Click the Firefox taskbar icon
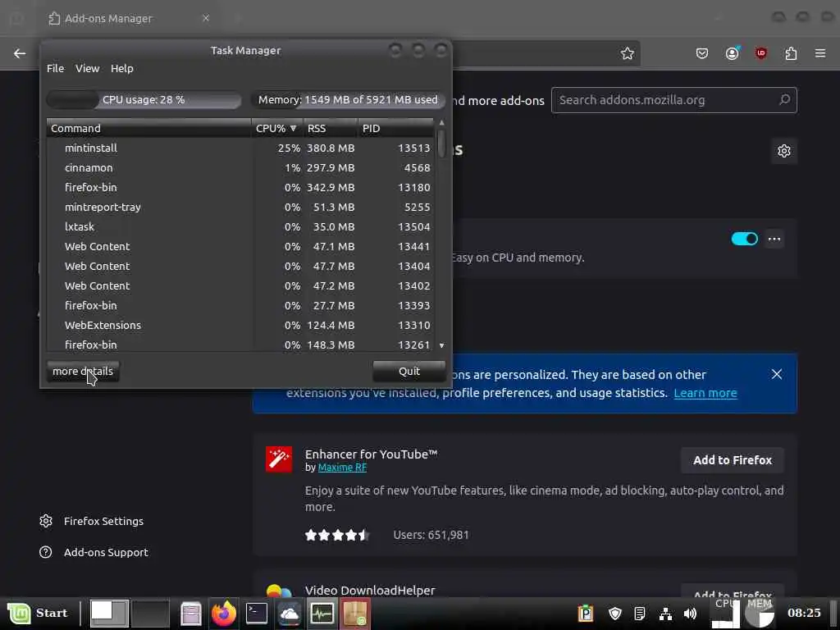Screen dimensions: 840x630 [x=224, y=614]
